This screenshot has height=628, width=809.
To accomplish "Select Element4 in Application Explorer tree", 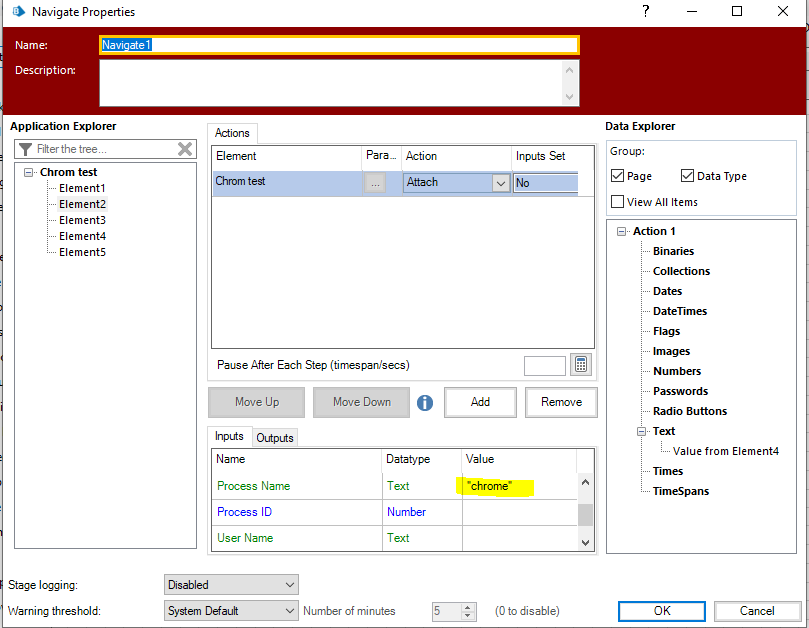I will coord(82,236).
